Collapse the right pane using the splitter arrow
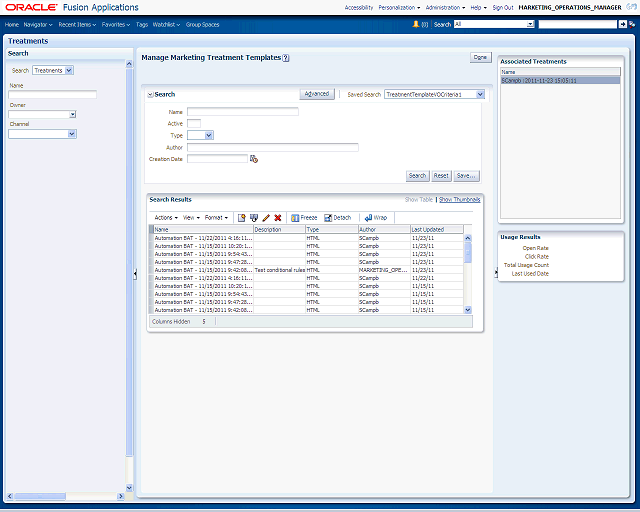This screenshot has width=640, height=512. [x=496, y=272]
